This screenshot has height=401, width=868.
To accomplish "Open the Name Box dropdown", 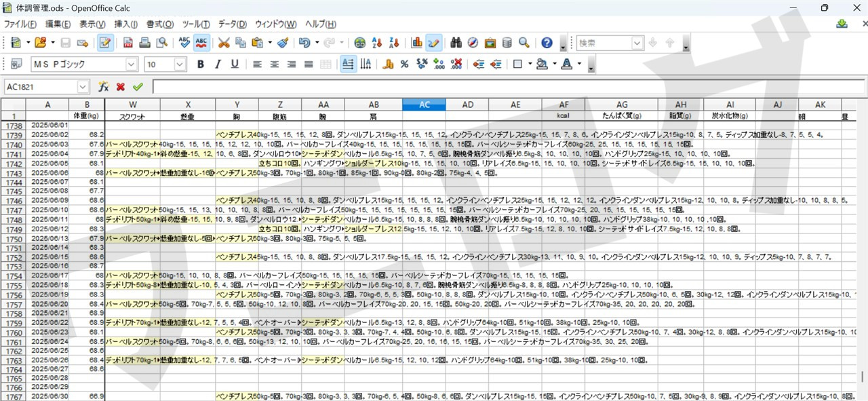I will (x=83, y=87).
